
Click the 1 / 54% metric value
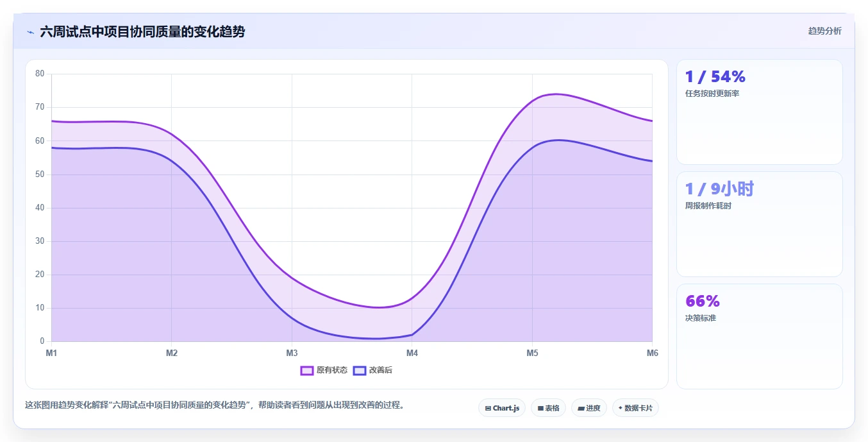(x=715, y=77)
